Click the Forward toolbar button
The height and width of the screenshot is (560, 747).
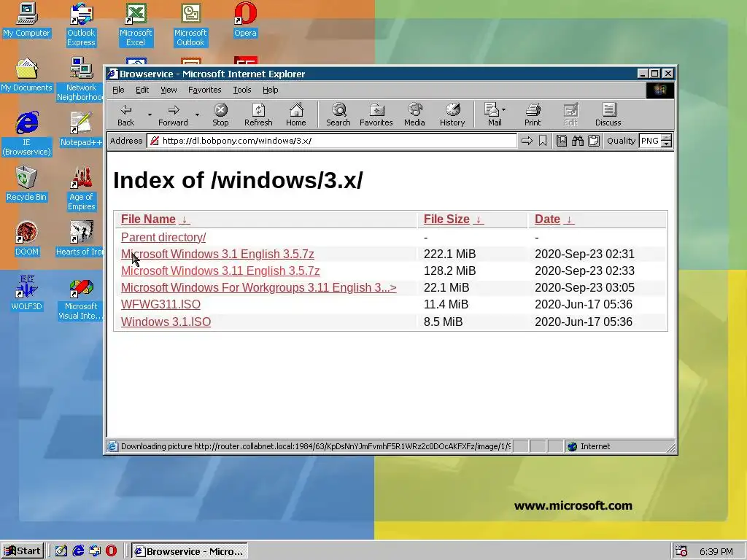tap(173, 115)
